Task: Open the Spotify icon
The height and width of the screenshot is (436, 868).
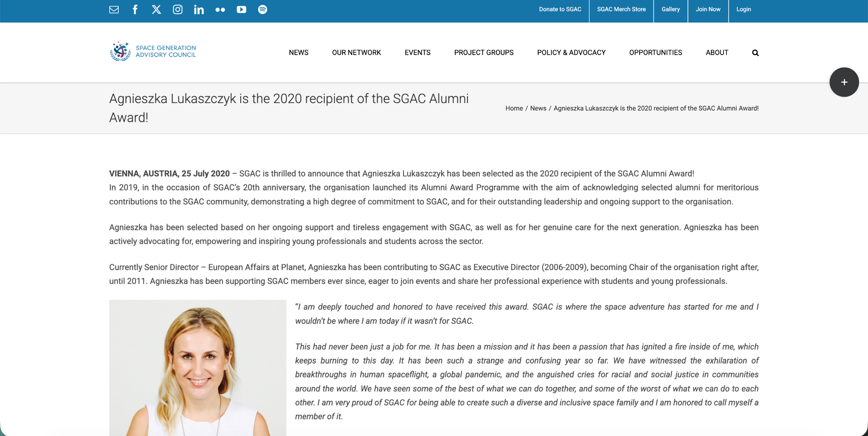Action: click(x=263, y=9)
